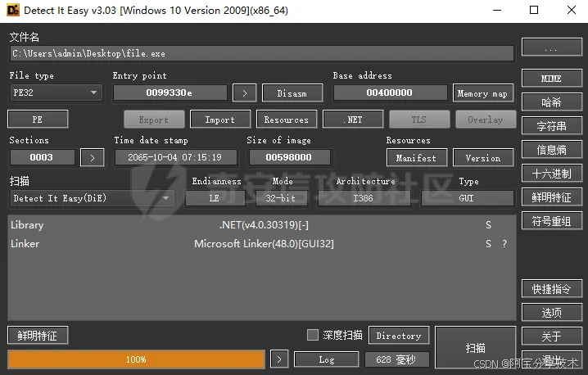The height and width of the screenshot is (375, 588).
Task: Click the Import button
Action: click(x=220, y=120)
